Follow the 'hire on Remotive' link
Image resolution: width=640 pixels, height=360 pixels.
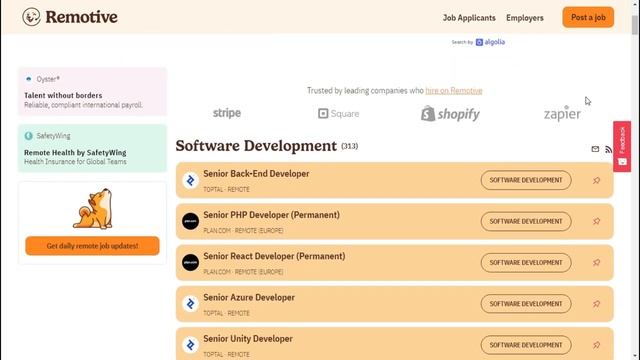(x=453, y=91)
